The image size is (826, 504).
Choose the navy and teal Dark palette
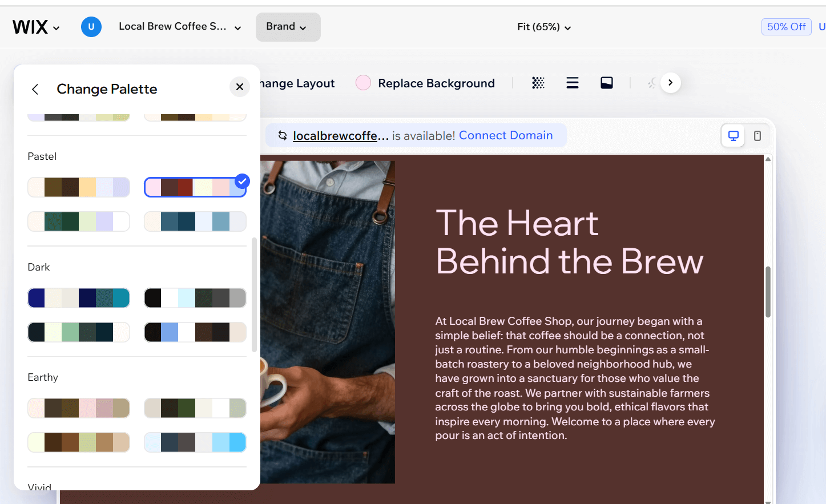click(x=79, y=298)
